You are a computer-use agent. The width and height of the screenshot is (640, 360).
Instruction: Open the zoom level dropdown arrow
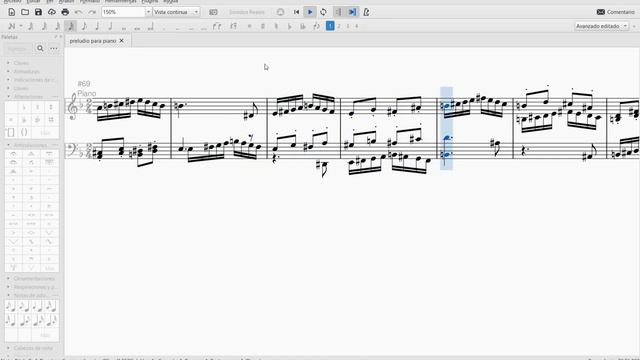pos(149,12)
